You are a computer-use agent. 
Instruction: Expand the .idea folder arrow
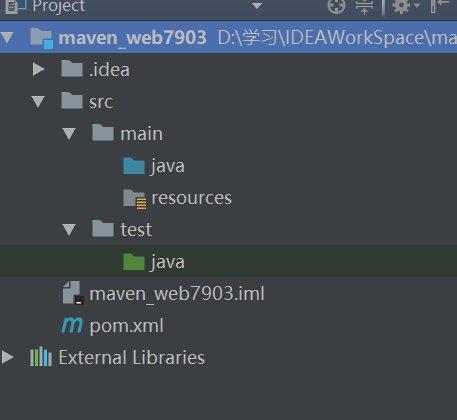click(39, 69)
